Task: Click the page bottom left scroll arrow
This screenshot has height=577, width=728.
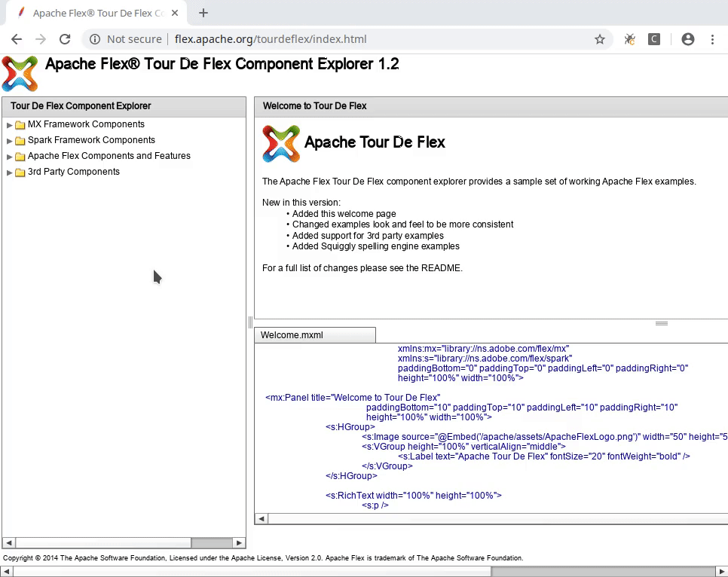Action: pyautogui.click(x=6, y=572)
